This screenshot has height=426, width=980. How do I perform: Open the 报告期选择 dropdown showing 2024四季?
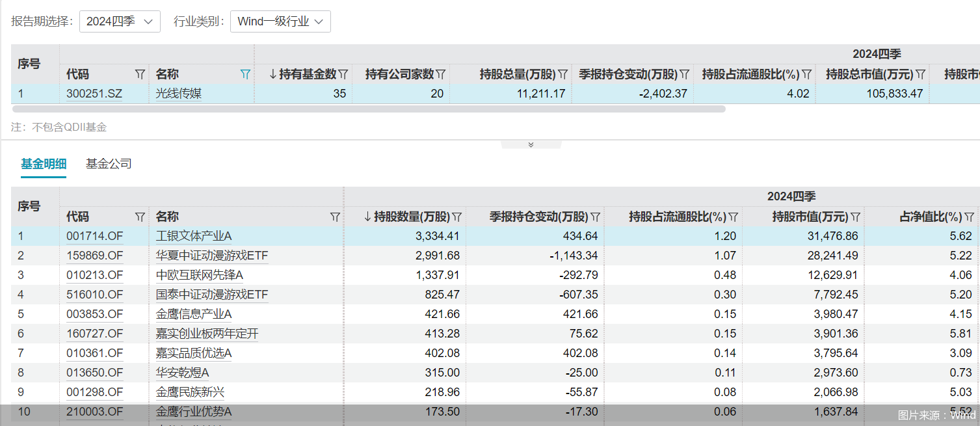[x=120, y=21]
